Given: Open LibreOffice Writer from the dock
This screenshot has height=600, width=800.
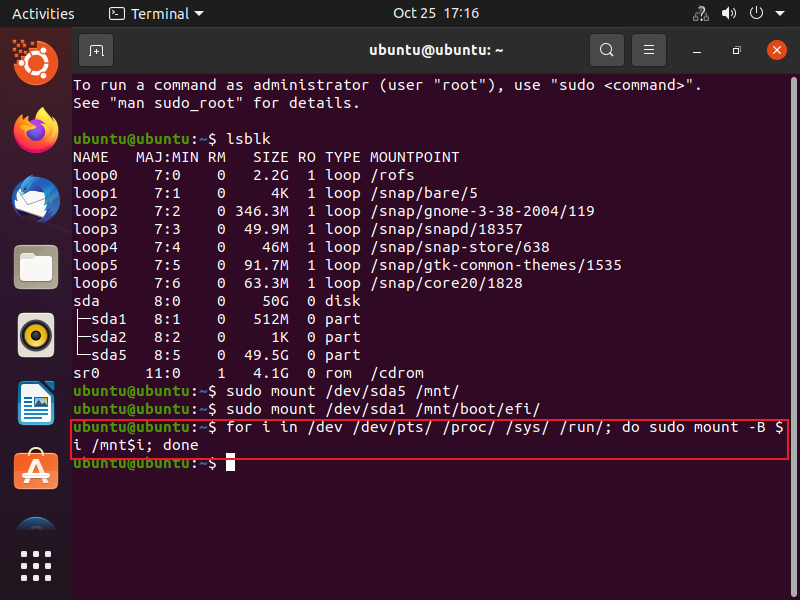Looking at the screenshot, I should [x=36, y=402].
